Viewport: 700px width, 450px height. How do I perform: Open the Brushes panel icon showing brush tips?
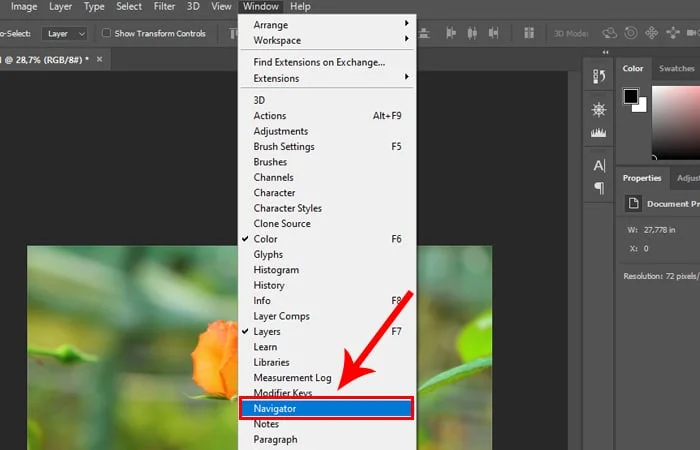click(x=599, y=133)
